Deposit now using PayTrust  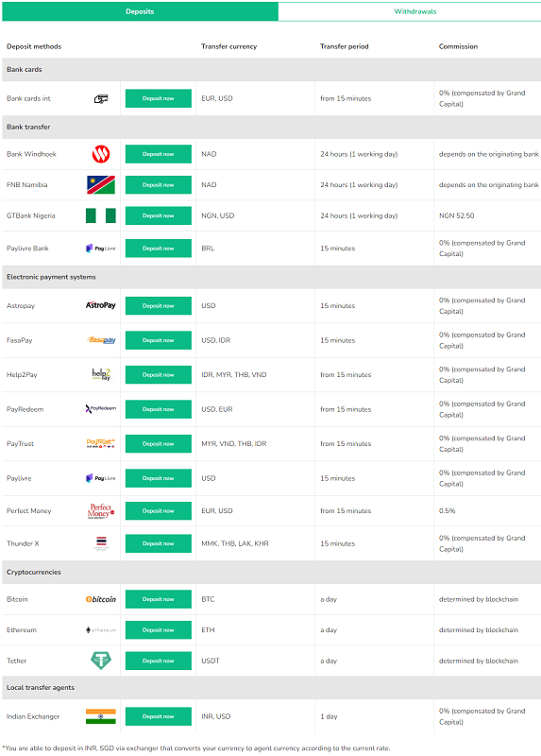[159, 443]
